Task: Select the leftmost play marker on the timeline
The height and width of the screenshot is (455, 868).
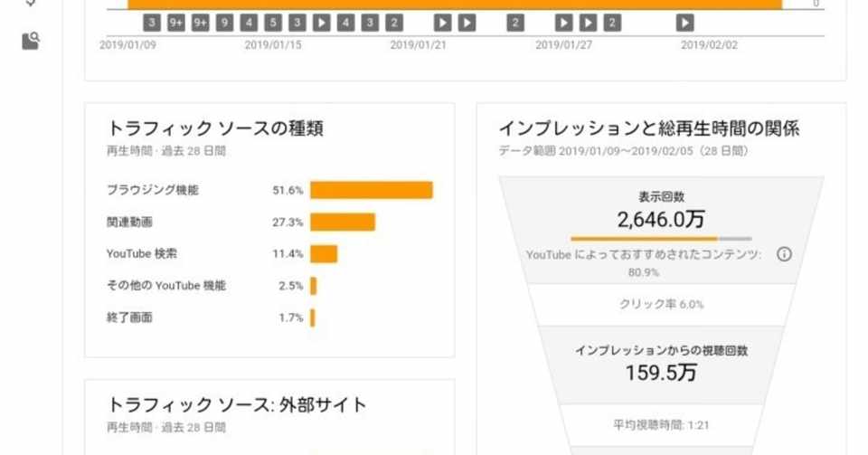Action: click(x=321, y=23)
